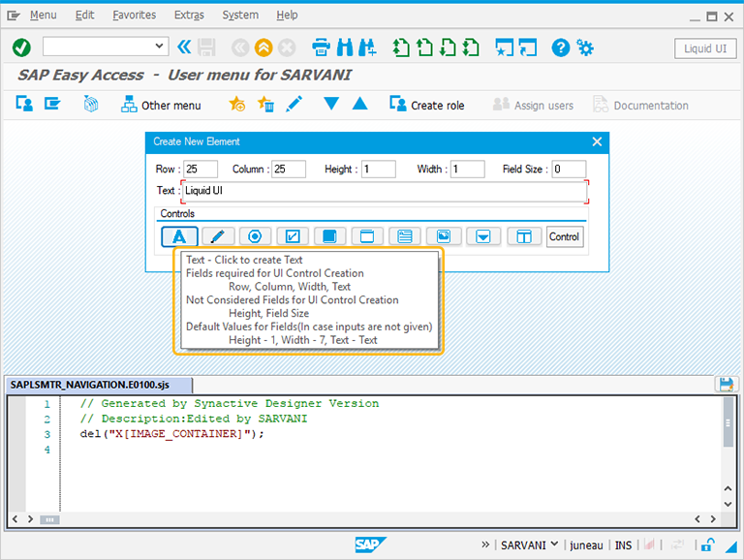The height and width of the screenshot is (560, 744).
Task: Click the double-arrow status bar expander
Action: coord(485,544)
